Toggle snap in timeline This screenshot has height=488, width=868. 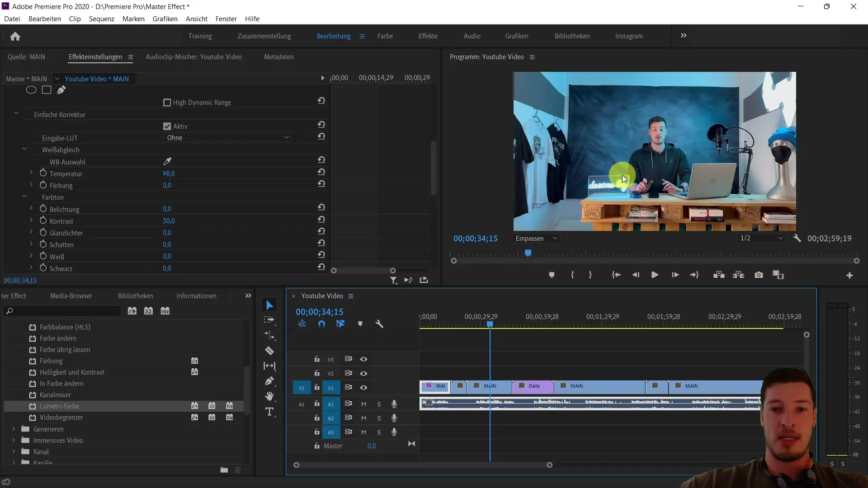321,324
